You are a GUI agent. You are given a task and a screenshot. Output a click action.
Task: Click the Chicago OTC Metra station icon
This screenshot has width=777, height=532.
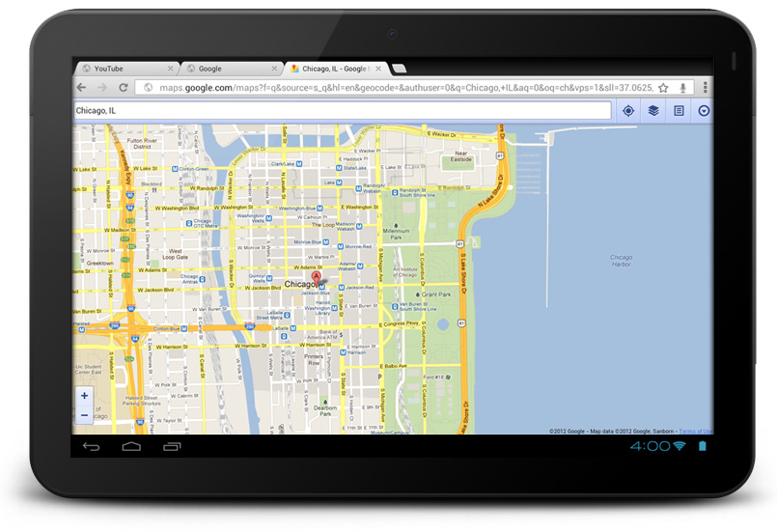(189, 224)
